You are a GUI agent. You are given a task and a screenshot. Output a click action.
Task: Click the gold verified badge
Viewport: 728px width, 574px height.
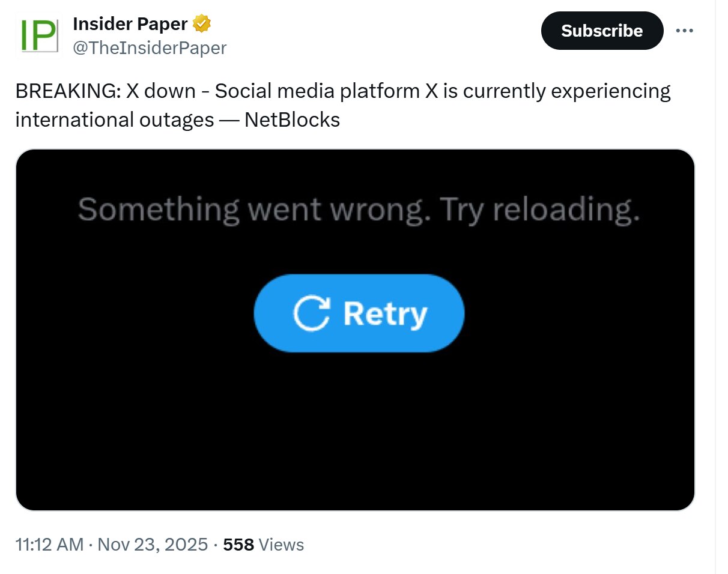tap(201, 25)
